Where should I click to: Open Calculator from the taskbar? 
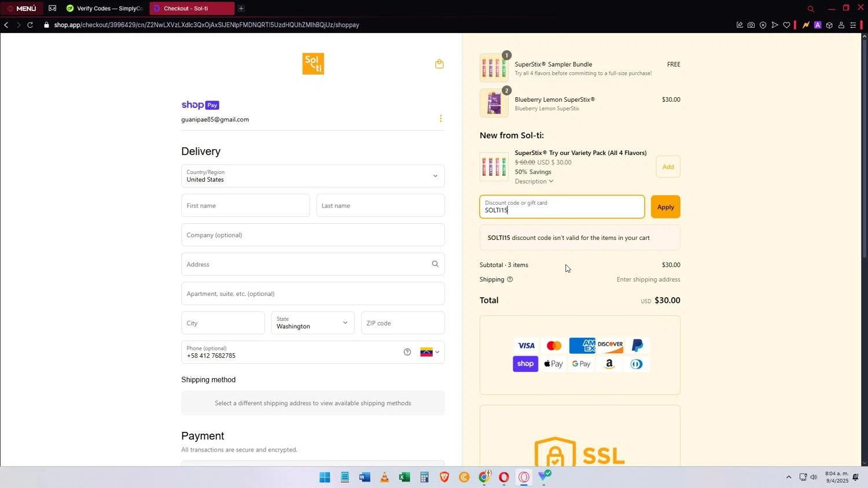click(x=424, y=477)
